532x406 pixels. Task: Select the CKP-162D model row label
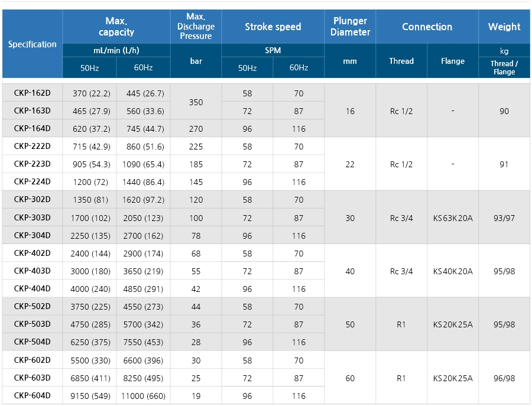(x=33, y=93)
